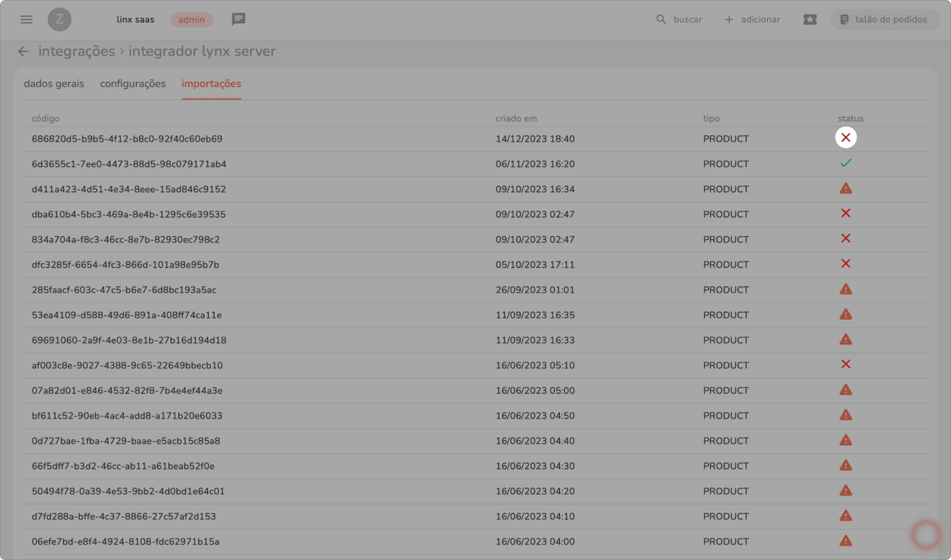Click date 05/10/2023 17:11
The image size is (951, 560).
click(535, 265)
